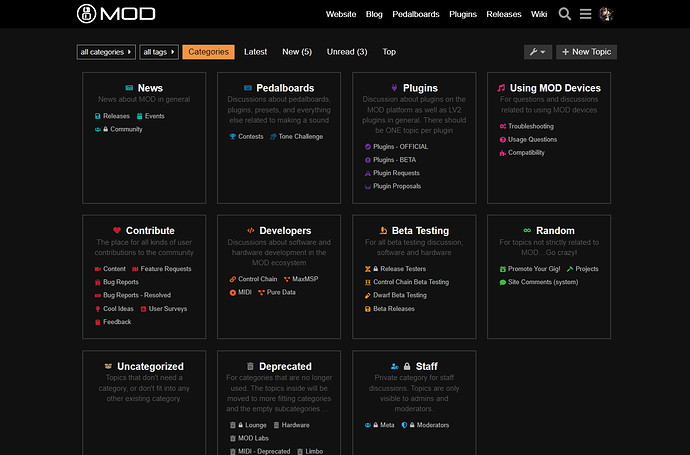Click the New Topic button

pyautogui.click(x=587, y=52)
